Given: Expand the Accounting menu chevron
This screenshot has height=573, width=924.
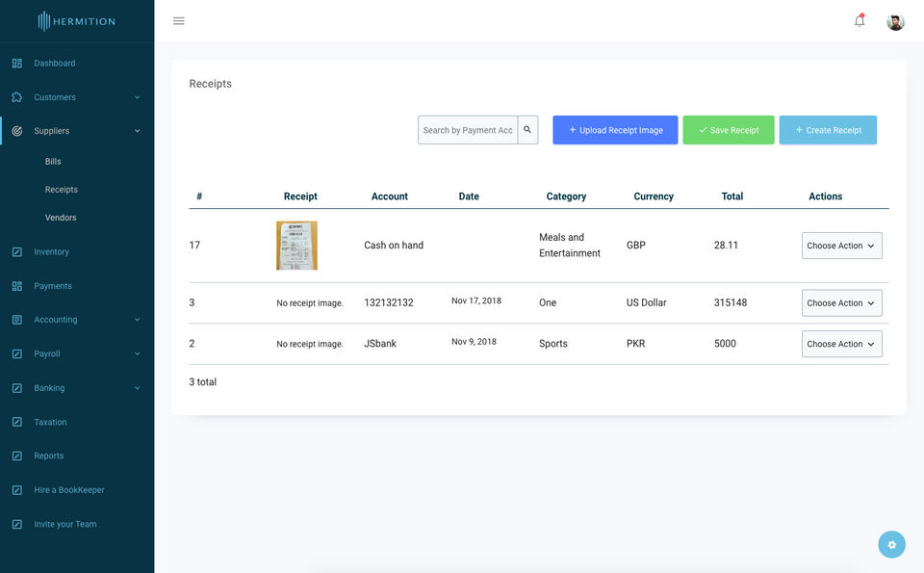Looking at the screenshot, I should point(138,320).
